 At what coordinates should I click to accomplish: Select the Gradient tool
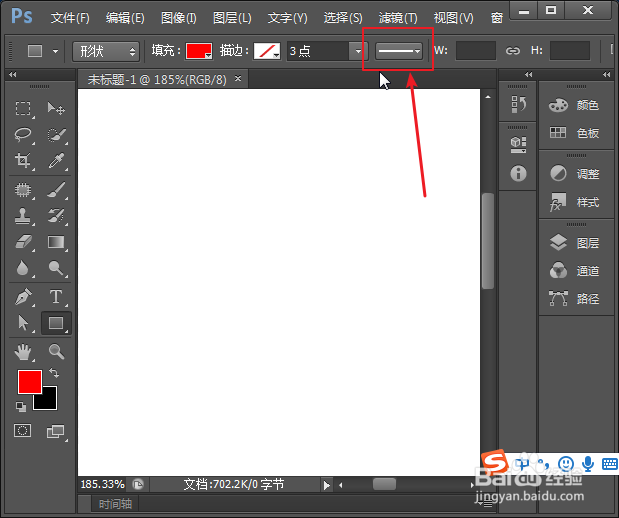(x=56, y=242)
